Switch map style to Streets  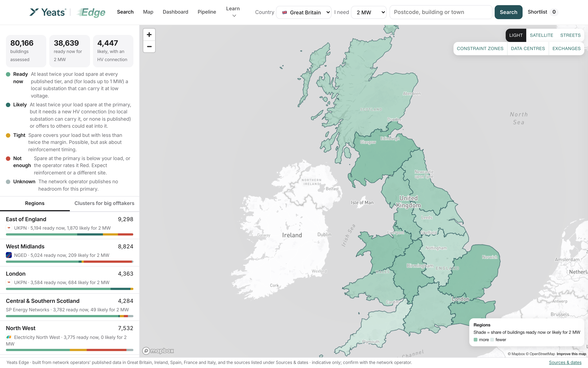570,35
